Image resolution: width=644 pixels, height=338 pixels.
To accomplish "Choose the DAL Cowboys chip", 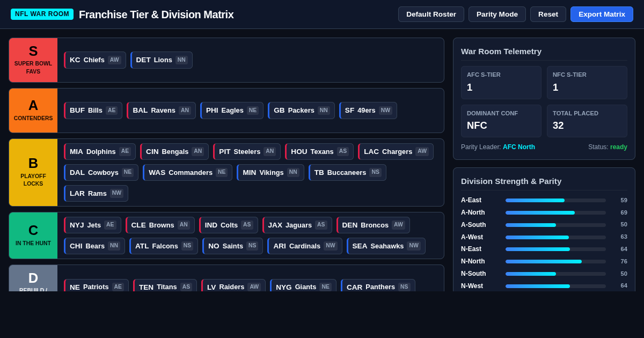I will click(x=101, y=172).
